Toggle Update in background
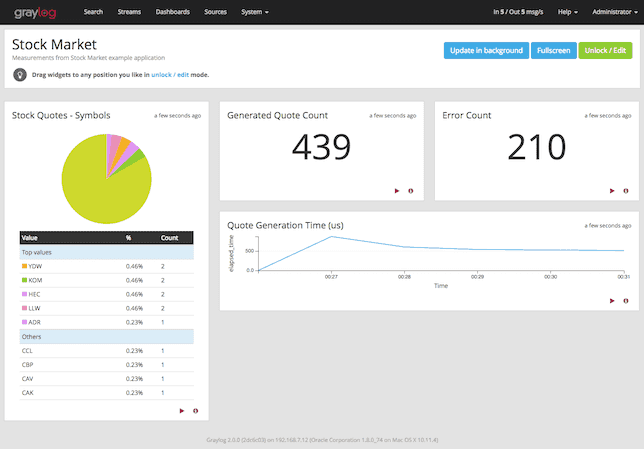644x449 pixels. [486, 51]
